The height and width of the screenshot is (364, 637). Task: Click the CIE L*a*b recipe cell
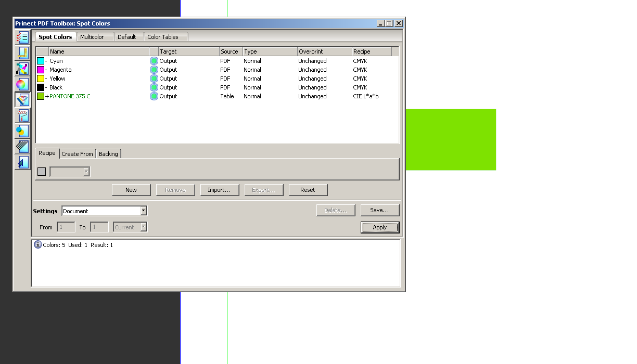(366, 96)
